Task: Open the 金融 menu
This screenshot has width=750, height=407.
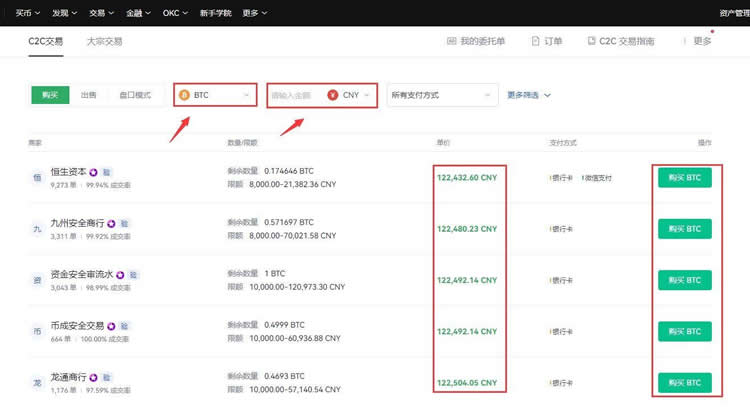Action: point(138,13)
